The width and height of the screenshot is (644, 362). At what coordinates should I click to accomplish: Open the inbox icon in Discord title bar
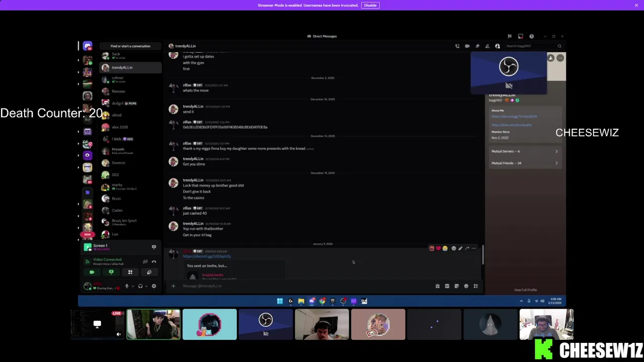[x=520, y=36]
